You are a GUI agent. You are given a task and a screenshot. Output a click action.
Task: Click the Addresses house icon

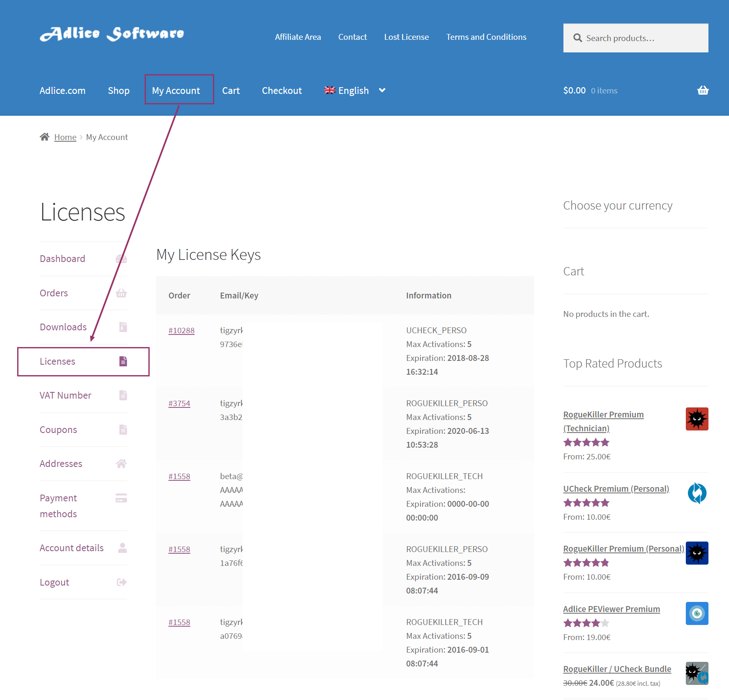(x=121, y=464)
